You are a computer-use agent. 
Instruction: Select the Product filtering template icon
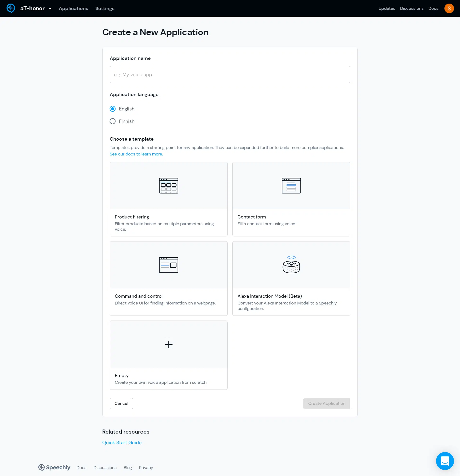tap(169, 186)
